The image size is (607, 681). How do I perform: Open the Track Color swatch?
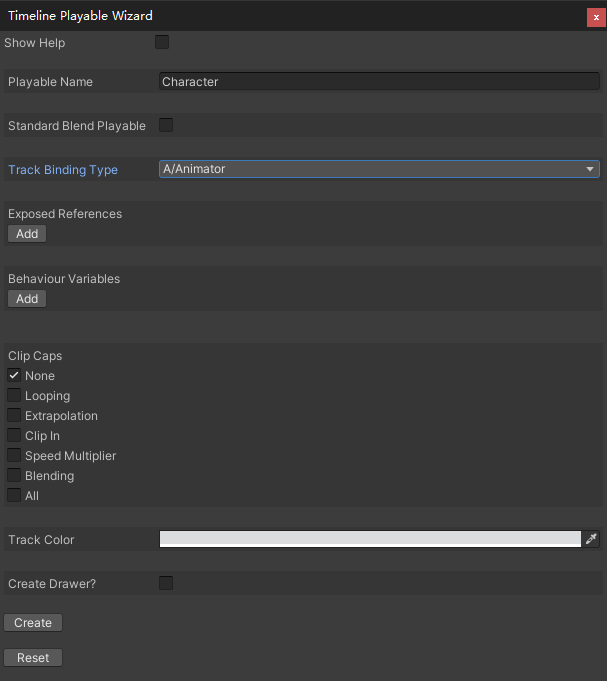coord(370,539)
